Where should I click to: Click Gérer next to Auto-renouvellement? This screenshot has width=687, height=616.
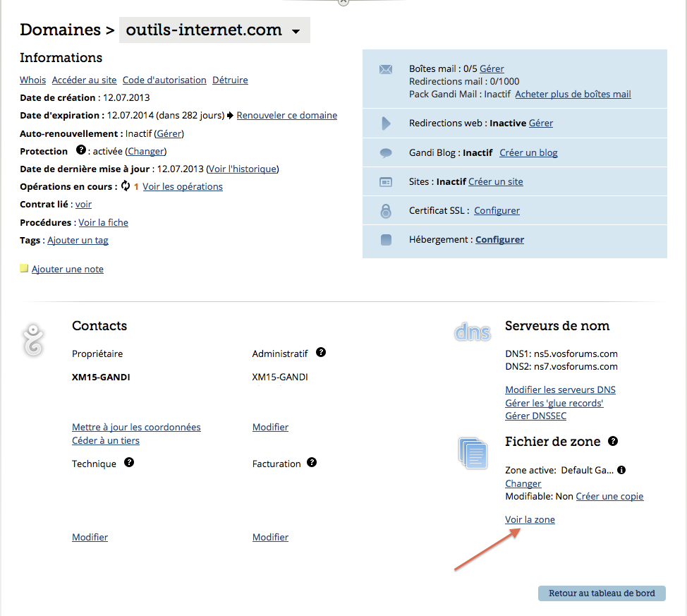(x=169, y=134)
